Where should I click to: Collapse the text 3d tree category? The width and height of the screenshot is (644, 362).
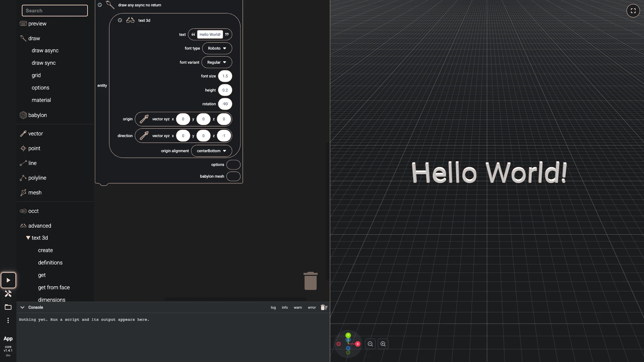point(28,238)
